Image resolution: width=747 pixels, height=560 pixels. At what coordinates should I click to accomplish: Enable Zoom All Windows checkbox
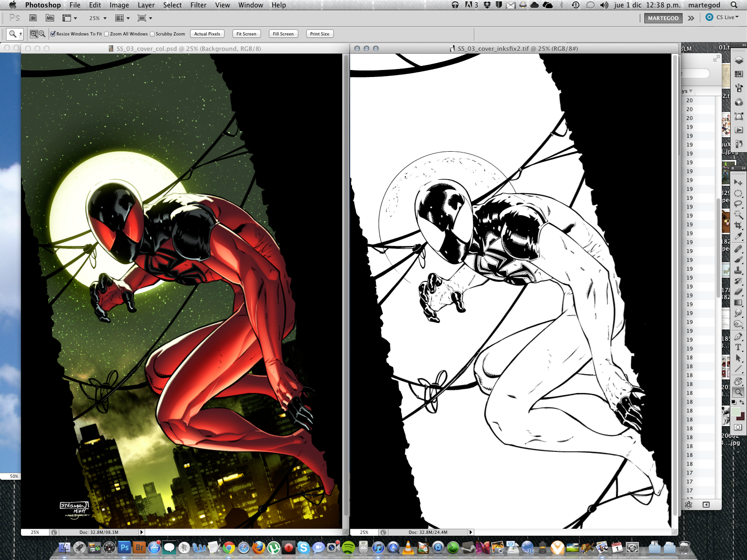[106, 34]
